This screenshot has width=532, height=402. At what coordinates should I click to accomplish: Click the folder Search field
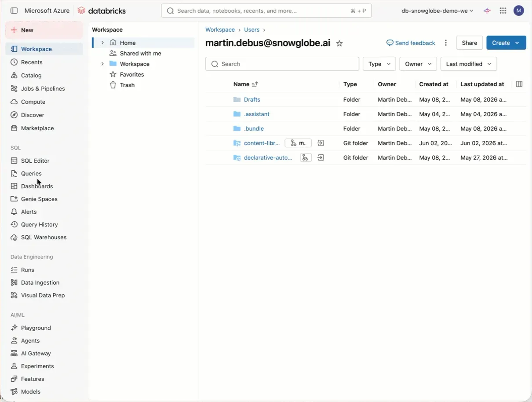[282, 64]
